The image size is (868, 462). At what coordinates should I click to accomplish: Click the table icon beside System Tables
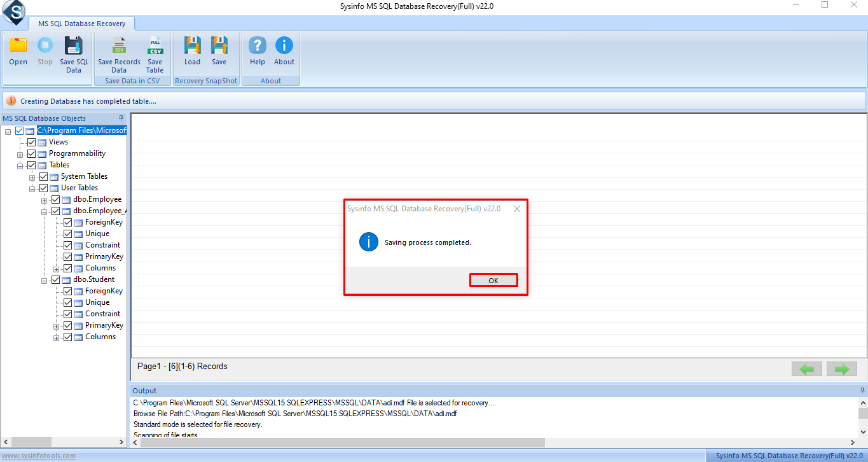(54, 177)
